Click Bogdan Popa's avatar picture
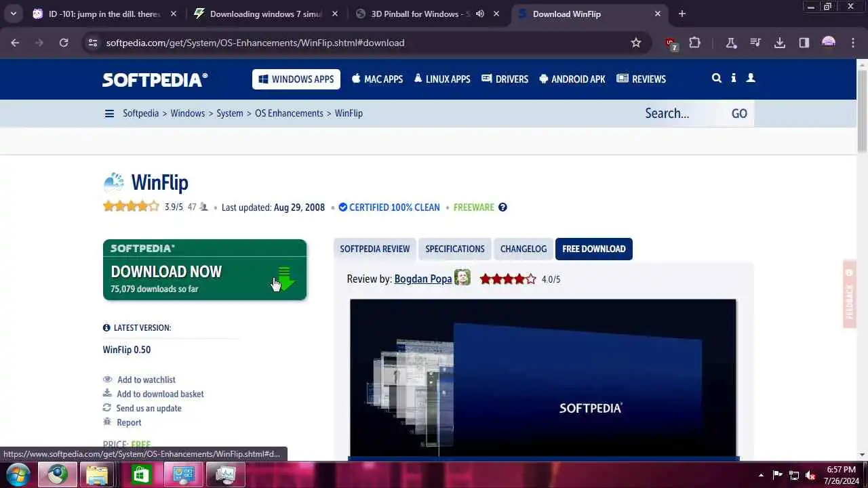Viewport: 868px width, 488px height. click(x=462, y=277)
